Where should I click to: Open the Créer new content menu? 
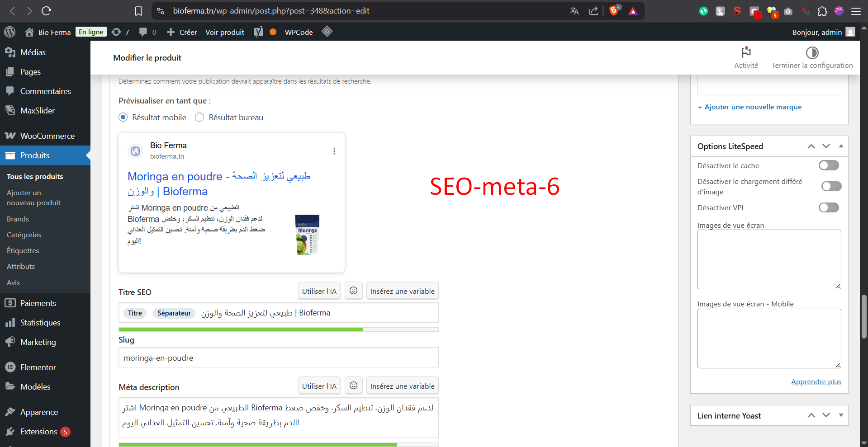(x=182, y=32)
